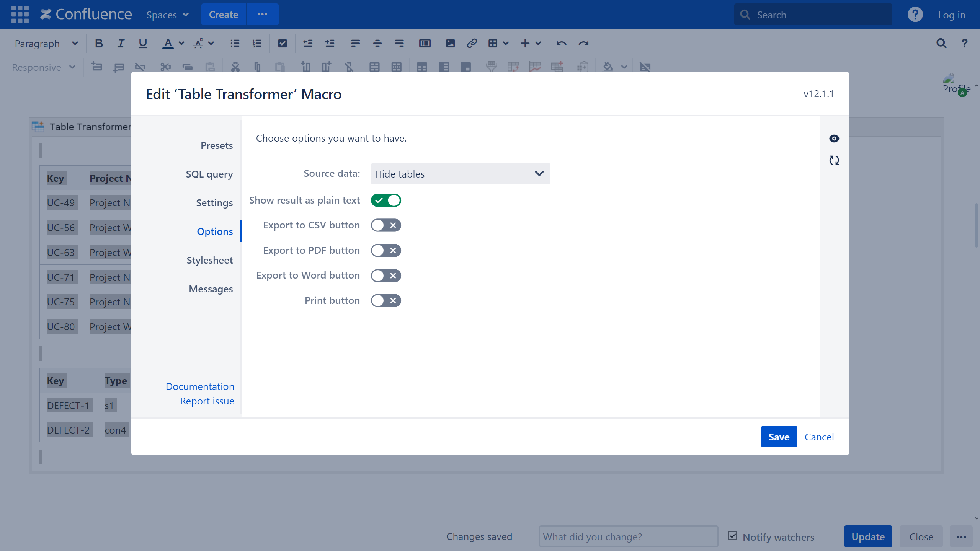980x551 pixels.
Task: Disable Show result as plain text
Action: (385, 200)
